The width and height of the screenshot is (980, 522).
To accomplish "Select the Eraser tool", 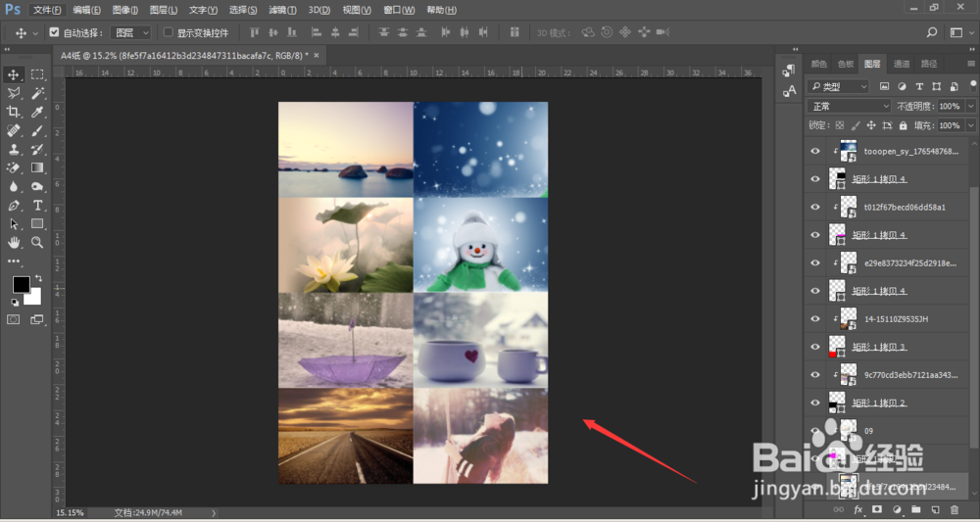I will 13,168.
